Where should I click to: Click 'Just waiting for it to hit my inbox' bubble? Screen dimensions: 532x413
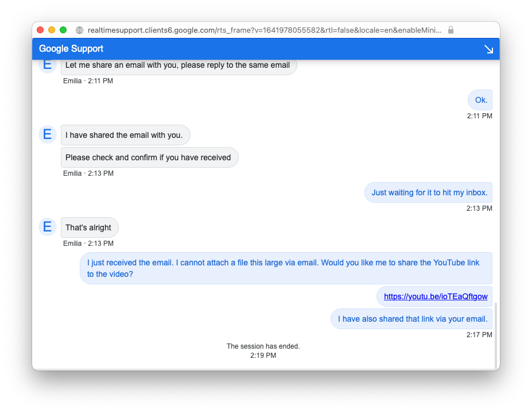428,192
